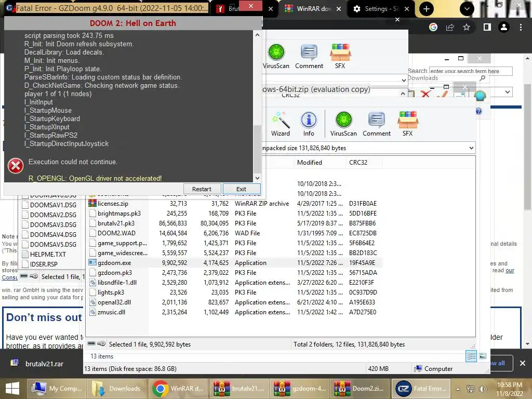Click the red X delete icon in rear window

pyautogui.click(x=426, y=94)
